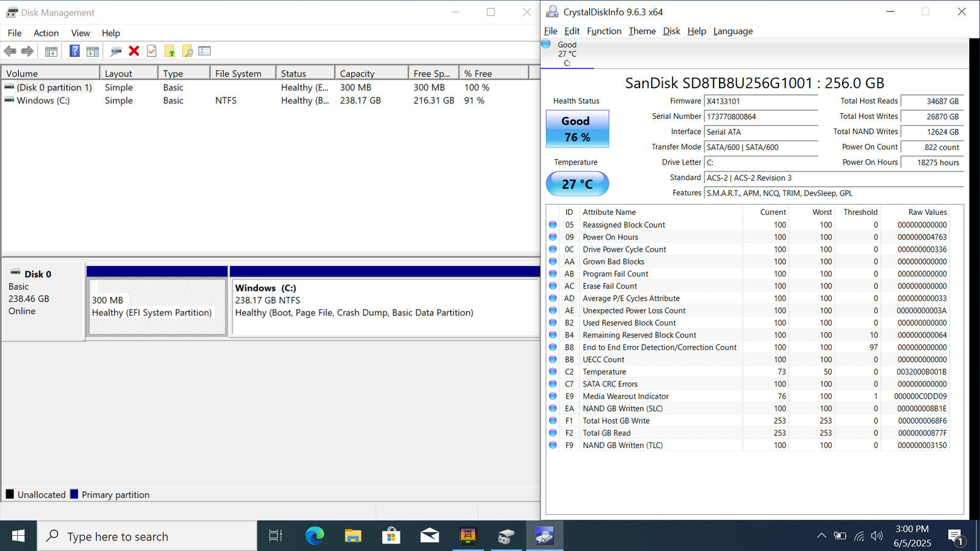Image resolution: width=980 pixels, height=551 pixels.
Task: Click the Properties checkmark page toolbar icon
Action: pos(151,51)
